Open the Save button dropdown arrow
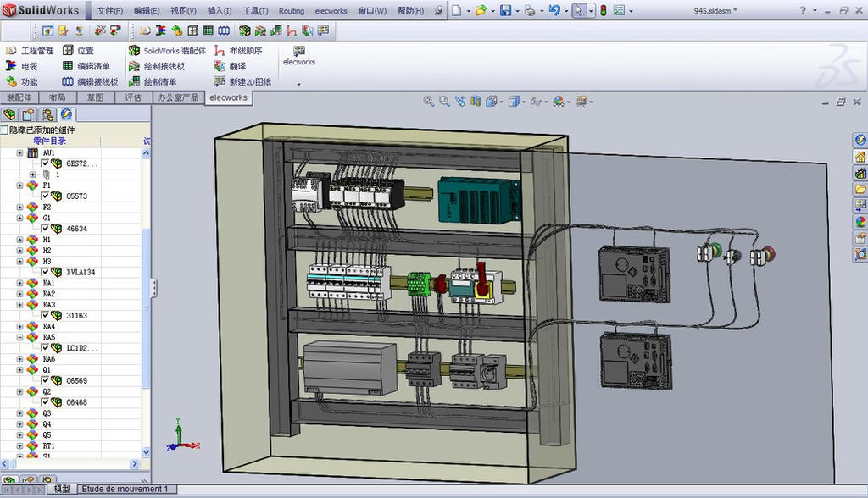The height and width of the screenshot is (498, 868). [x=516, y=10]
